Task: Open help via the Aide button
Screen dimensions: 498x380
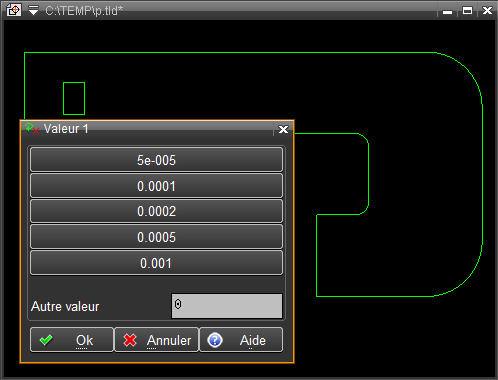Action: [241, 340]
